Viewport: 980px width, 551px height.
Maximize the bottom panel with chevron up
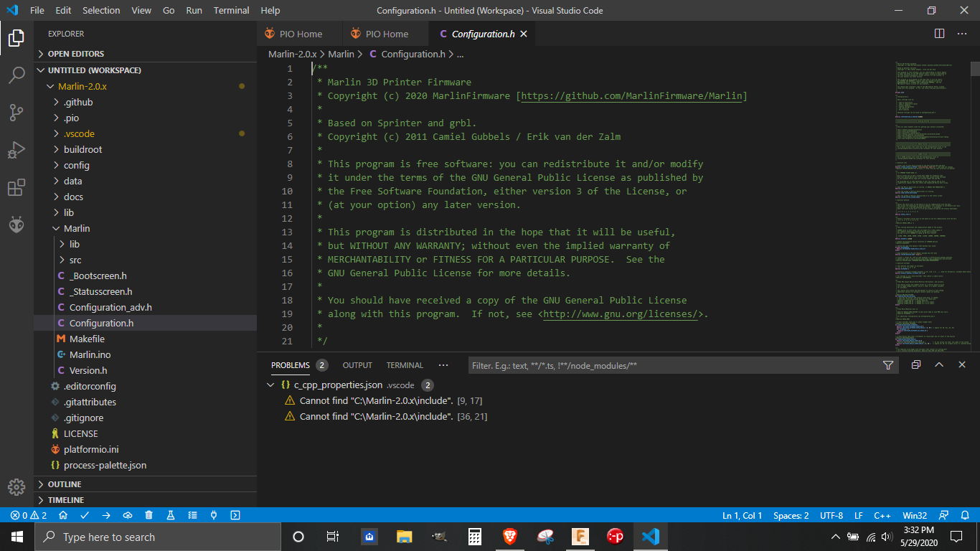tap(939, 365)
